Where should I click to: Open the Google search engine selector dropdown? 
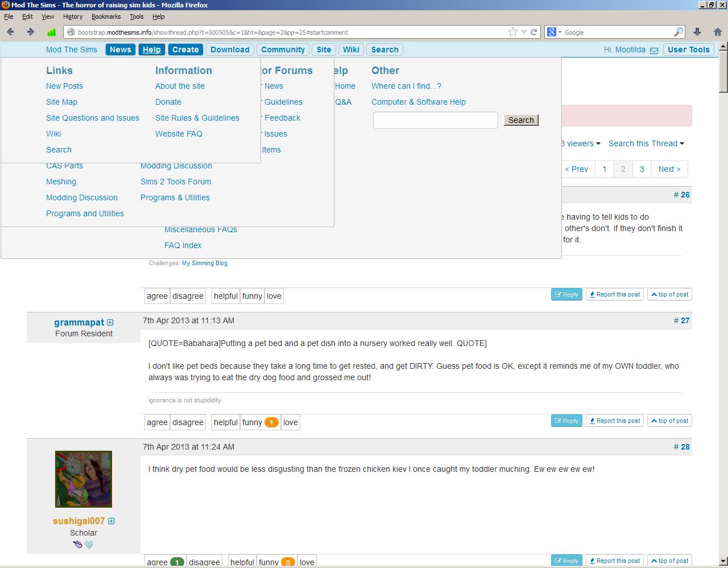554,32
